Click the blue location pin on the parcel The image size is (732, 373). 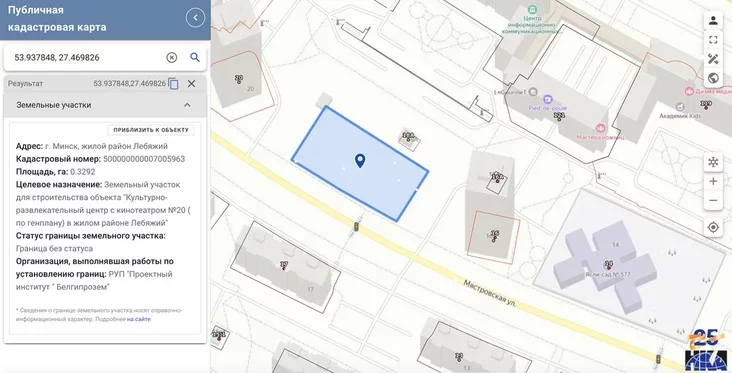359,161
